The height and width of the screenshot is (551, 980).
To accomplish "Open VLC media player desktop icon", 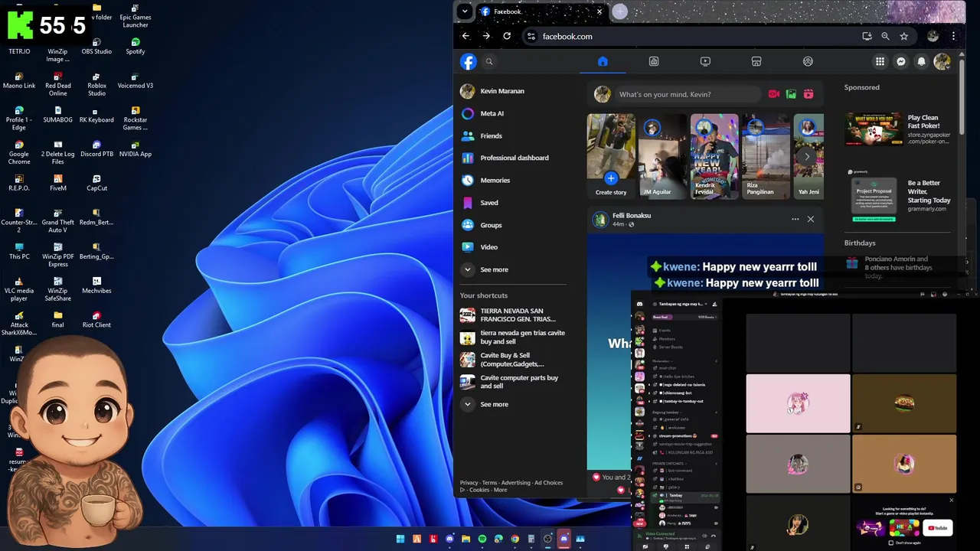I will pos(19,289).
